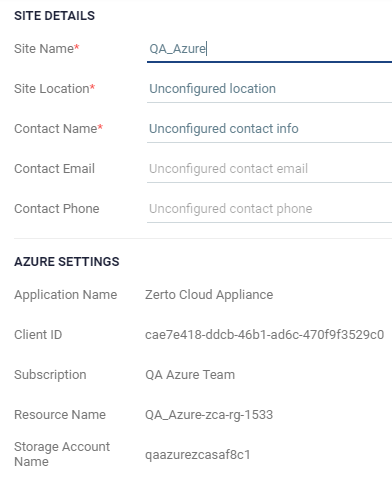392x491 pixels.
Task: Click the Application Name label
Action: point(66,295)
